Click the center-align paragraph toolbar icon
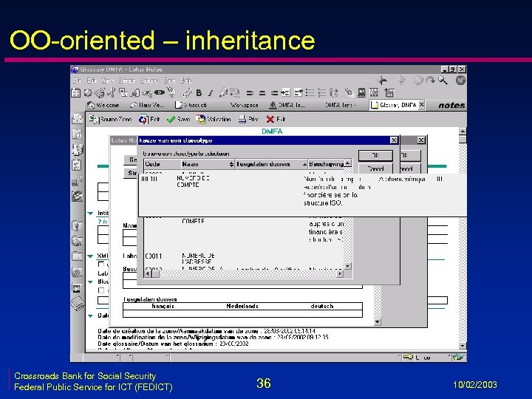 (262, 92)
